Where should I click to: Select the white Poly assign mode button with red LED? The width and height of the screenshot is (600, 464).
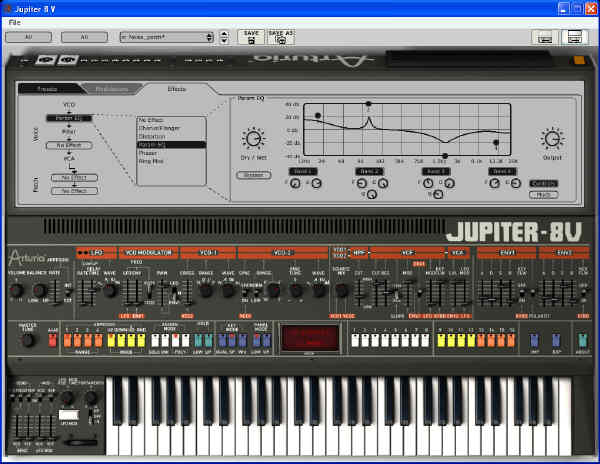[175, 340]
